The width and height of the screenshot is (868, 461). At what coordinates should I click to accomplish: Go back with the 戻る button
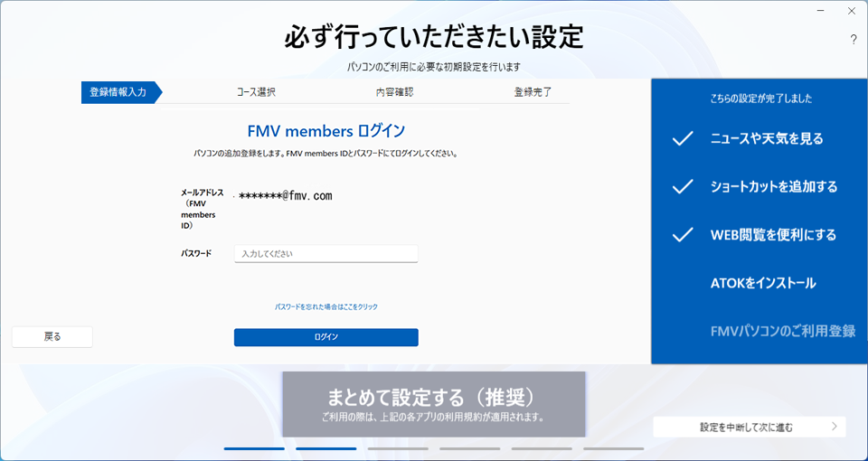52,336
